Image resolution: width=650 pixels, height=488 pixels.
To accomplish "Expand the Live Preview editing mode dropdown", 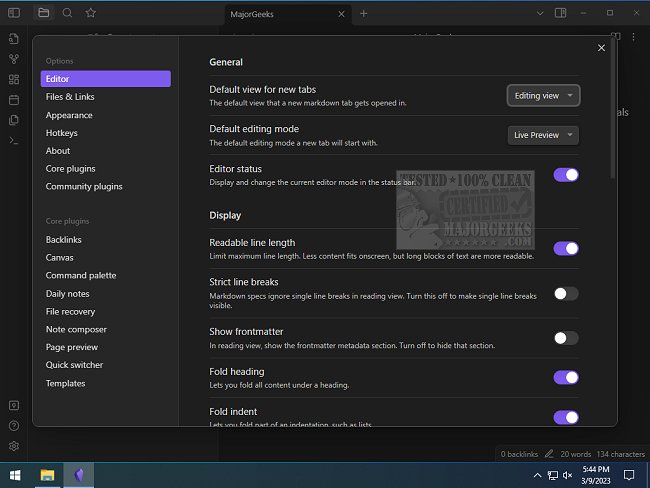I will tap(543, 135).
